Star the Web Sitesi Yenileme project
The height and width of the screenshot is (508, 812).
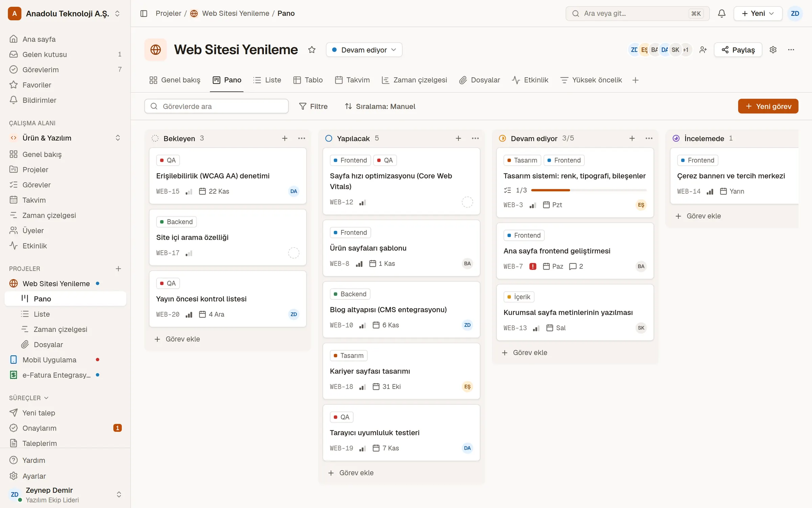(x=312, y=50)
